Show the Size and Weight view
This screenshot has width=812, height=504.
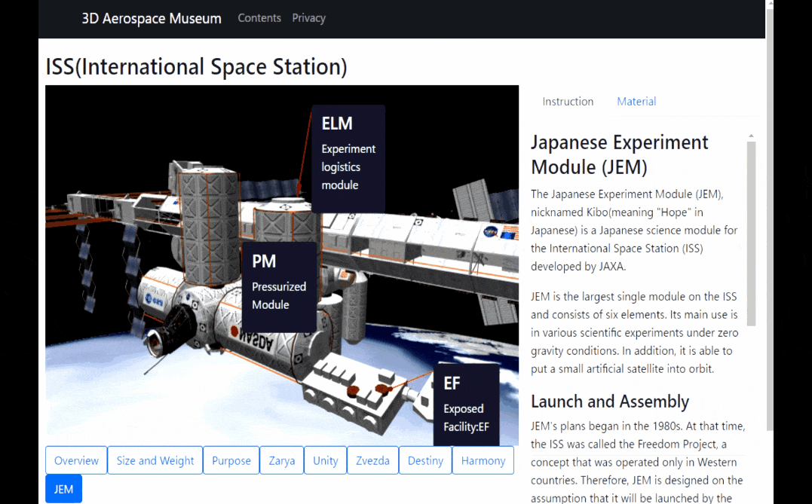[x=155, y=460]
